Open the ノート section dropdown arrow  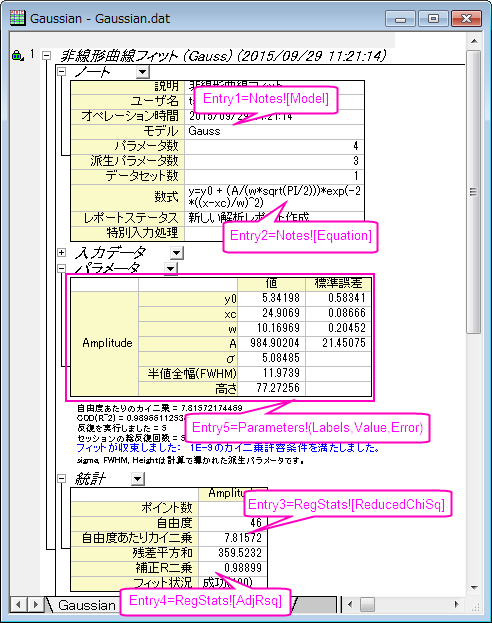click(x=142, y=72)
